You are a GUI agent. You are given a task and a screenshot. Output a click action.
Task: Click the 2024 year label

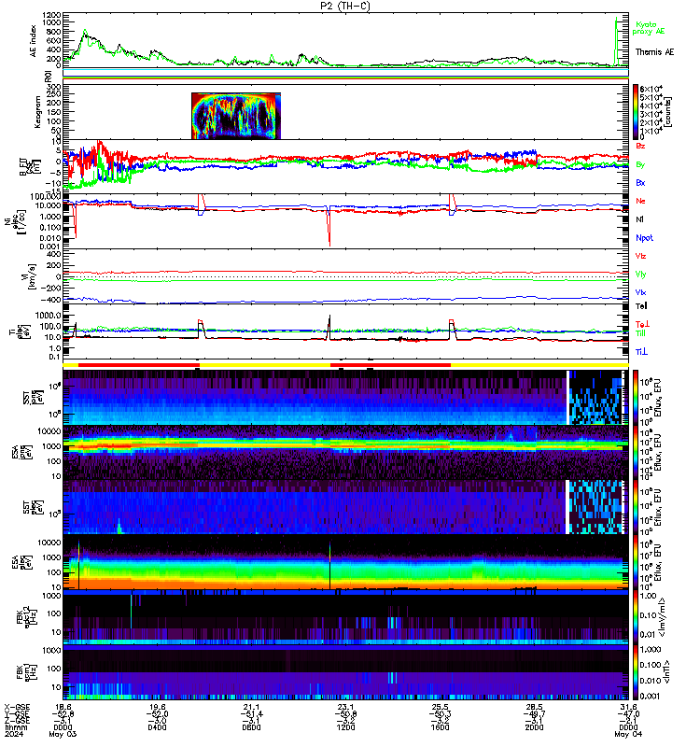(13, 734)
